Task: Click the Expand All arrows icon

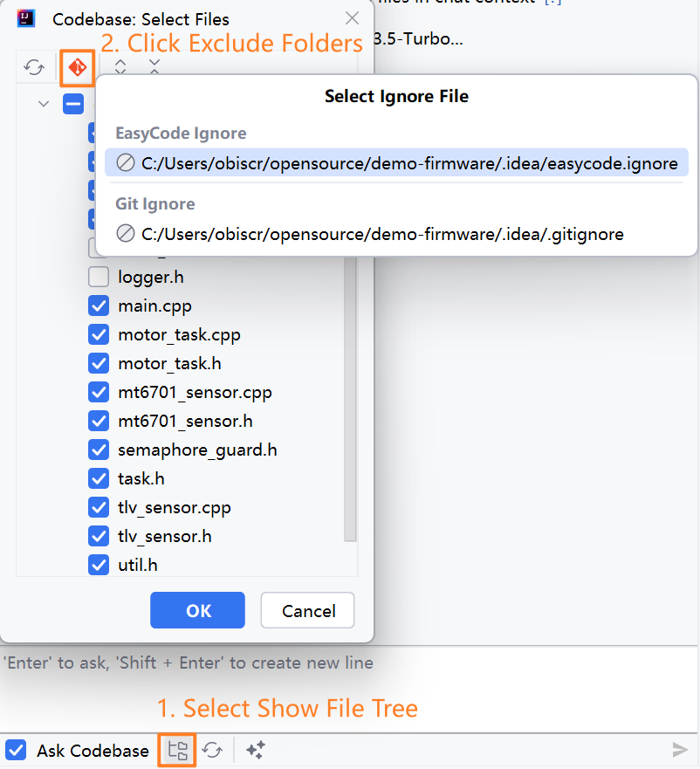Action: 120,67
